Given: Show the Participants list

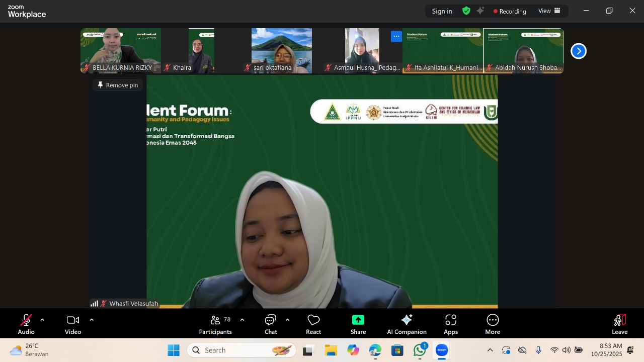Looking at the screenshot, I should pos(215,324).
